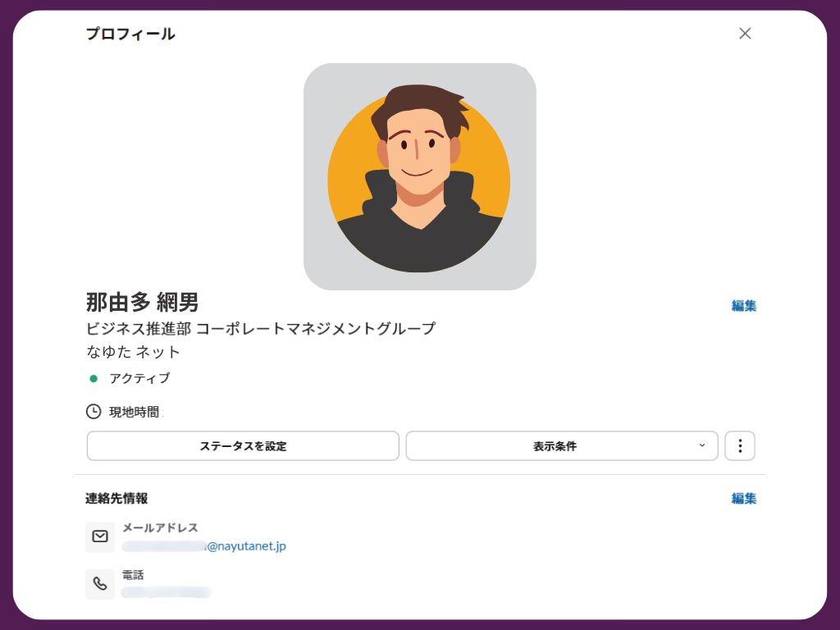Click the アクティブ status text
Image resolution: width=840 pixels, height=630 pixels.
pos(139,379)
